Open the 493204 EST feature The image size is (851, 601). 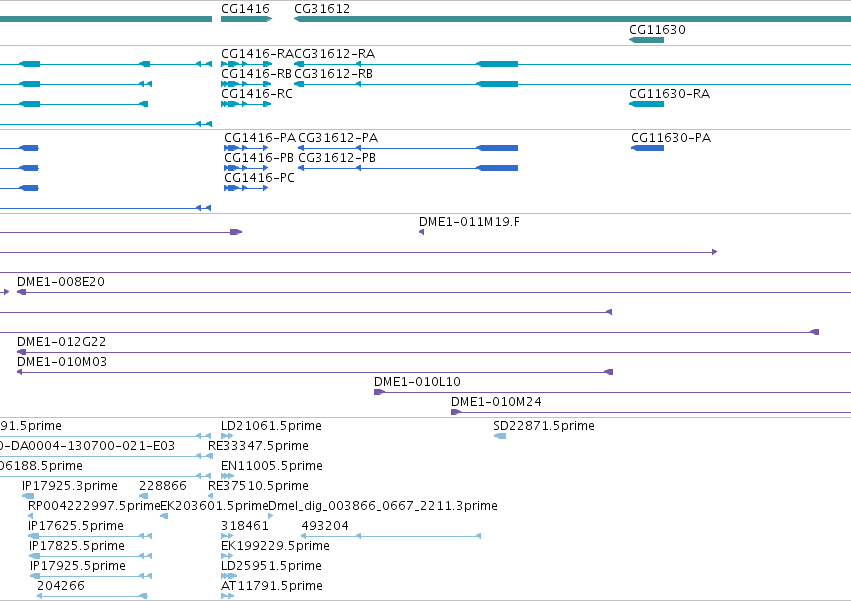(x=391, y=536)
